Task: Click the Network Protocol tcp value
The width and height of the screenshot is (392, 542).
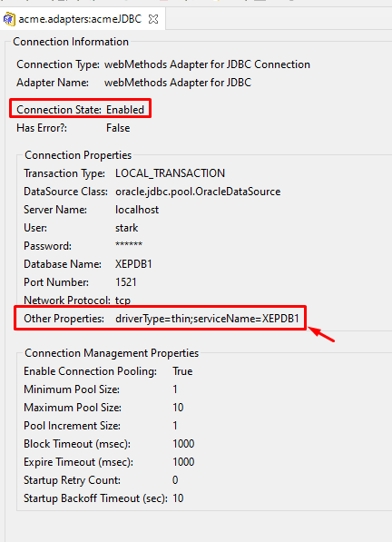Action: pos(122,301)
